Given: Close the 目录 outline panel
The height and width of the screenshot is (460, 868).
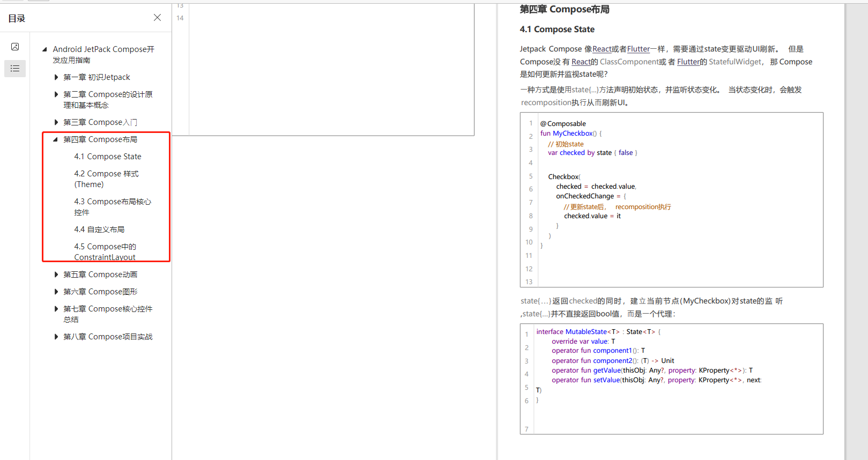Looking at the screenshot, I should [157, 18].
